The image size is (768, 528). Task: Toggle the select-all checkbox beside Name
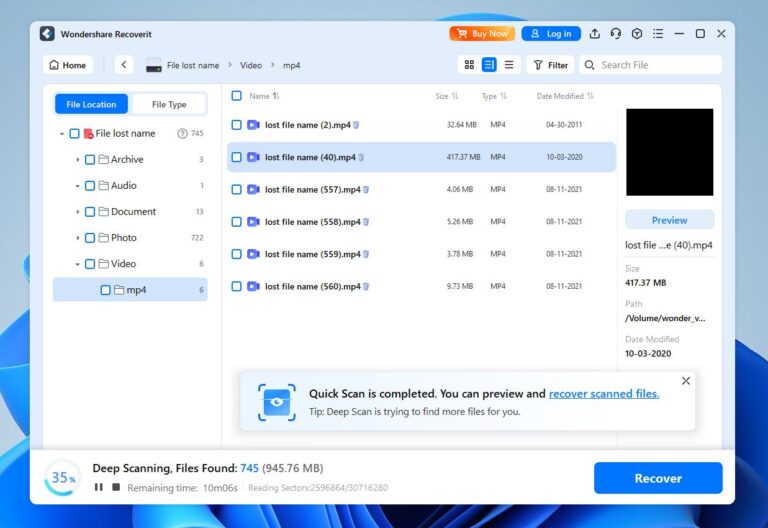(237, 96)
